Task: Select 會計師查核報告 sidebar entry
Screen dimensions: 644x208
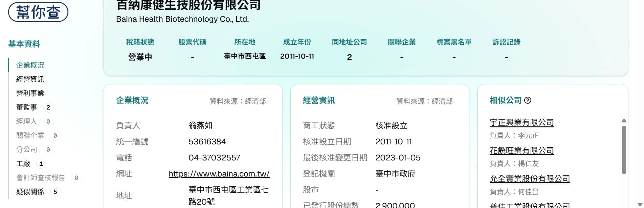Action: click(41, 178)
